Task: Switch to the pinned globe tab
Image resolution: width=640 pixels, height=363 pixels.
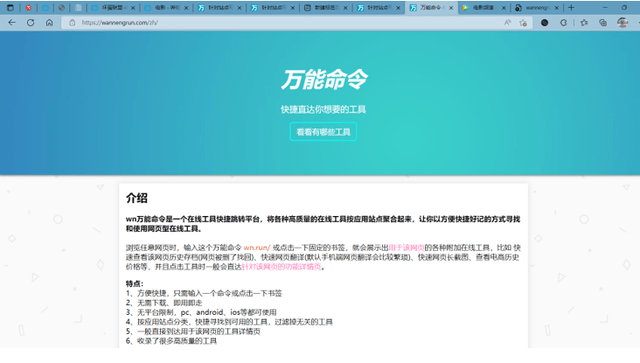Action: (x=61, y=7)
